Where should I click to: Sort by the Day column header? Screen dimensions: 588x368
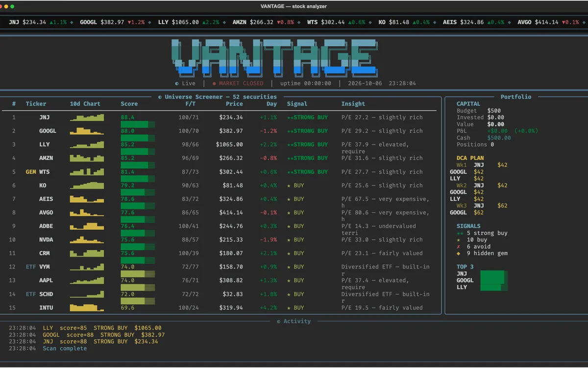[272, 104]
